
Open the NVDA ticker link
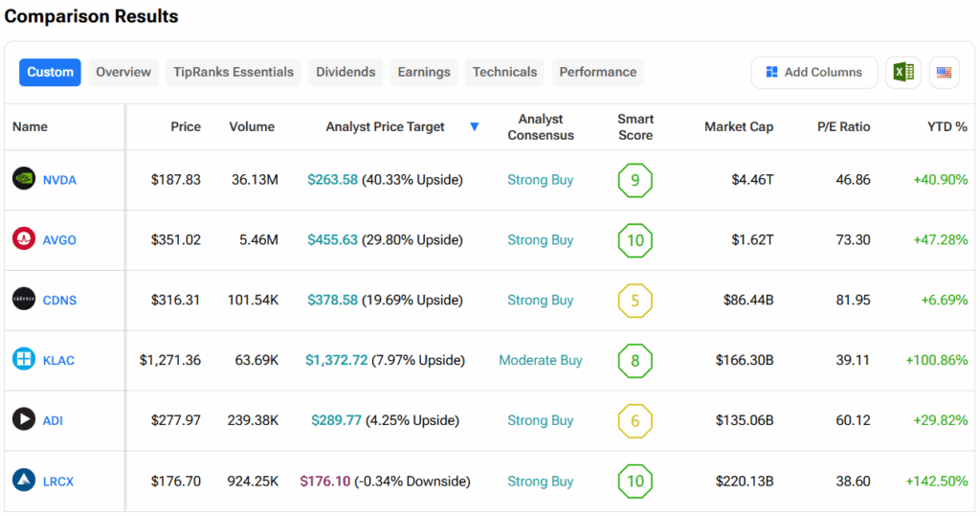59,180
